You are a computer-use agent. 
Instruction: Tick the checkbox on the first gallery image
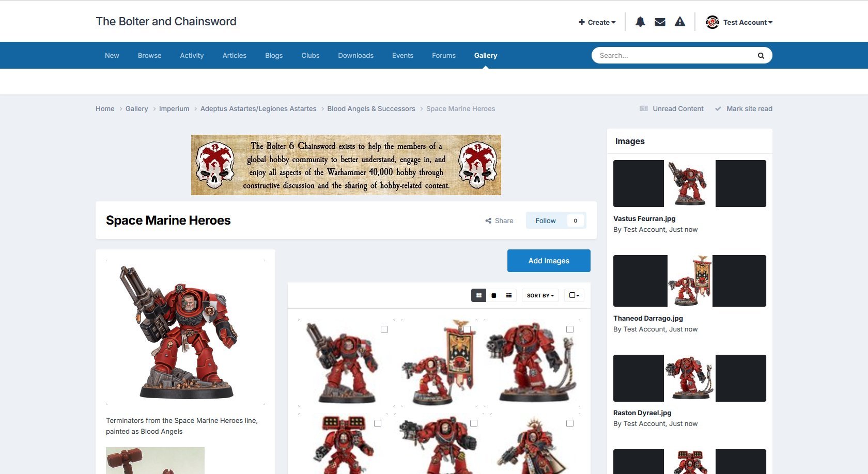384,329
